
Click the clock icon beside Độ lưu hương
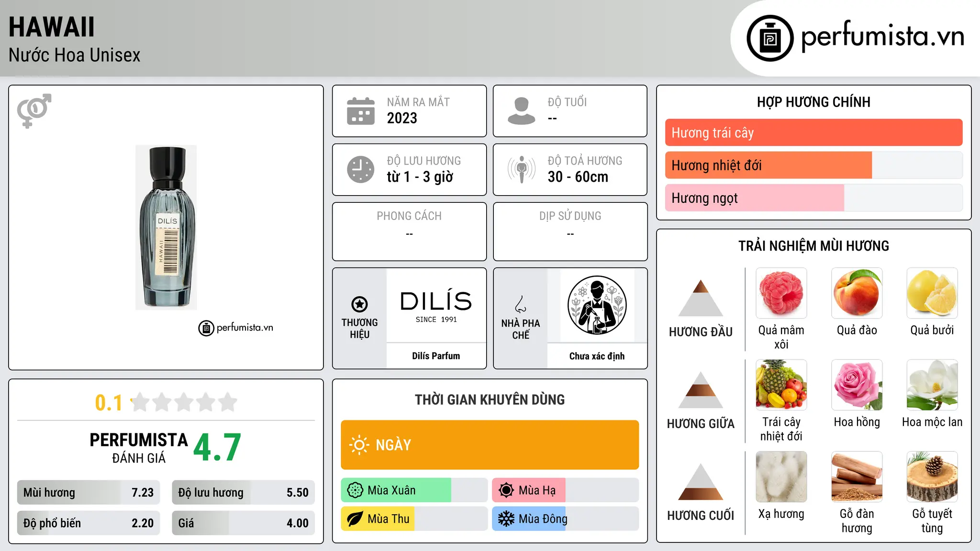(361, 169)
